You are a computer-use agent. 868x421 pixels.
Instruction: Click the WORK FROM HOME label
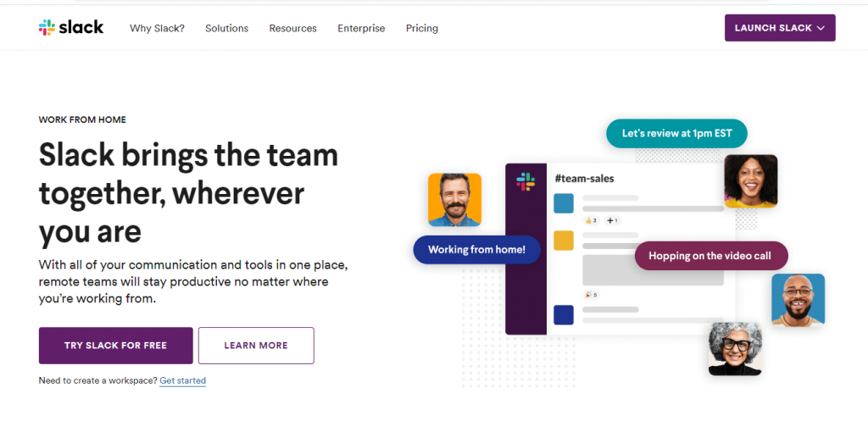pos(82,119)
